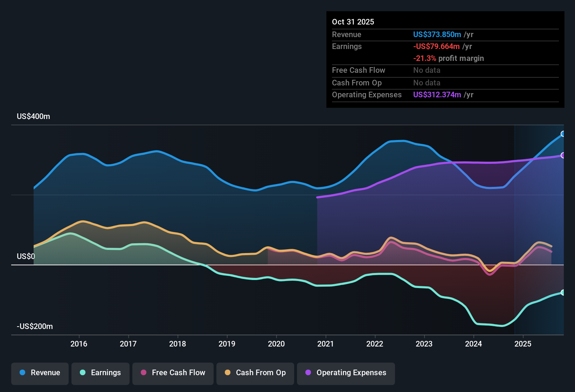Click the -21.3% profit margin text

pyautogui.click(x=449, y=58)
